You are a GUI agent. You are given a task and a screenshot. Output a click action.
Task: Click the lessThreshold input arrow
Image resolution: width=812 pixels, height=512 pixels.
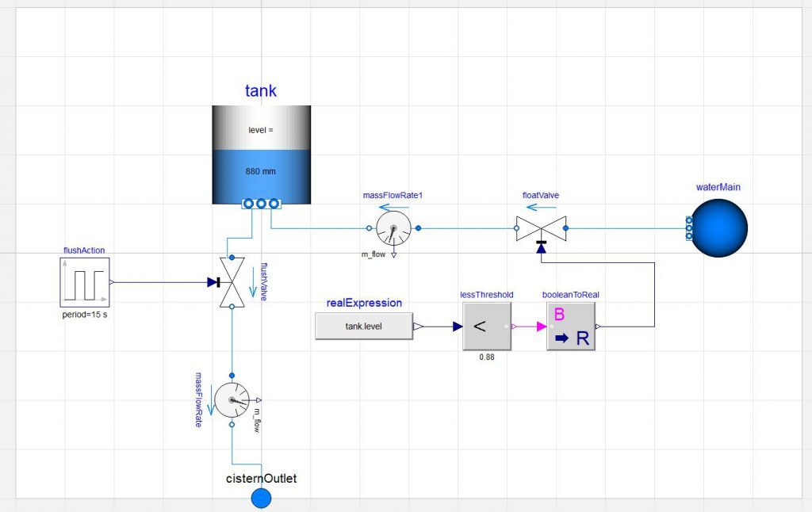click(x=458, y=327)
